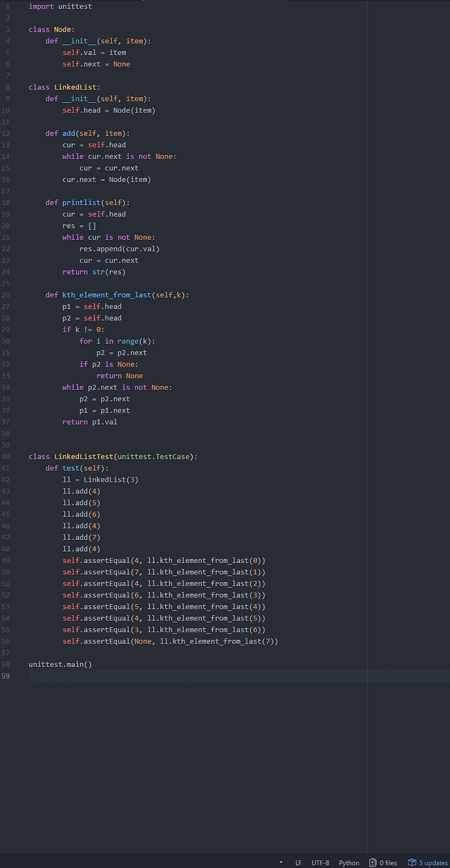This screenshot has height=868, width=450.
Task: Click assertEqual(None, ...) line with kth_element_from_last(7)
Action: 170,641
